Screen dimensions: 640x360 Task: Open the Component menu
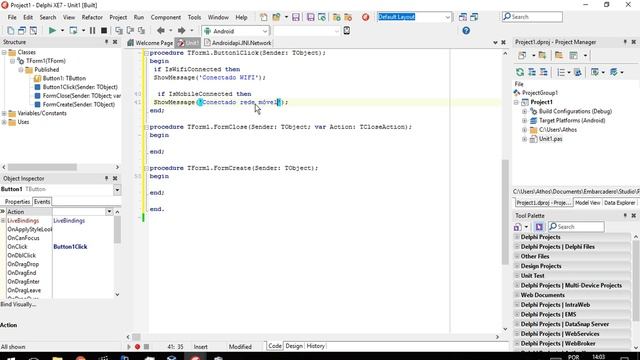pos(165,17)
